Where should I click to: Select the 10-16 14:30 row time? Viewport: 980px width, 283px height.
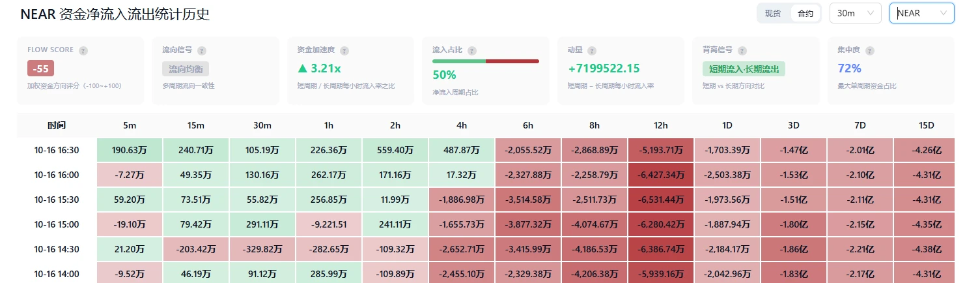[x=57, y=249]
